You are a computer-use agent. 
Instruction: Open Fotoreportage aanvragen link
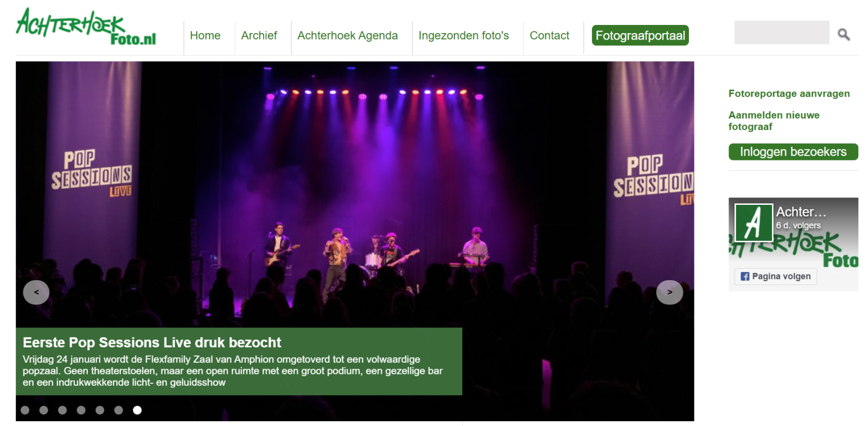click(789, 94)
